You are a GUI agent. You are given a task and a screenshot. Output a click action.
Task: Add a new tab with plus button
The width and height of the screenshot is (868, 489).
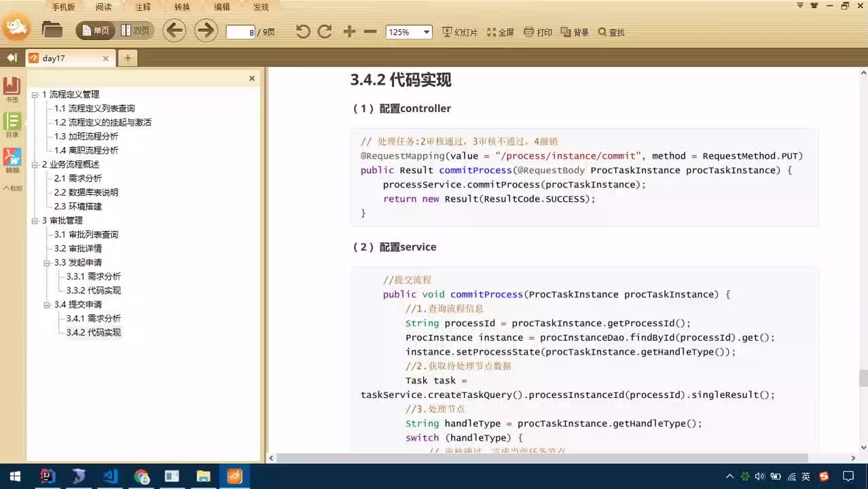(x=128, y=58)
